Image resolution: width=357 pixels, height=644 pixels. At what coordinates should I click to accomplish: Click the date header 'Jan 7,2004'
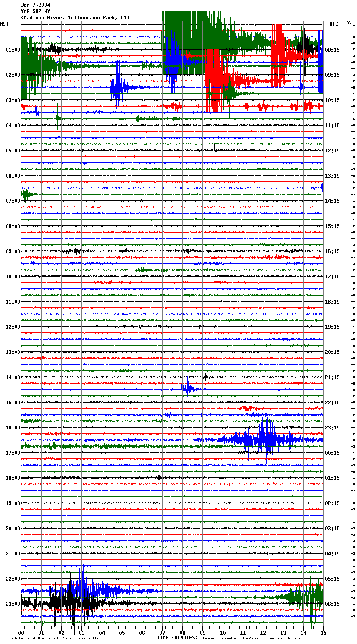coord(36,5)
